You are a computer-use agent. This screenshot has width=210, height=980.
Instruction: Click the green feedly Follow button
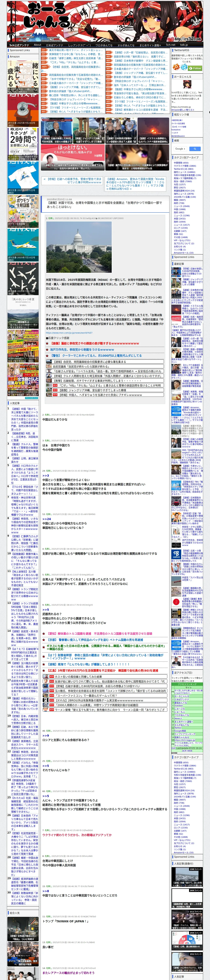pyautogui.click(x=195, y=68)
